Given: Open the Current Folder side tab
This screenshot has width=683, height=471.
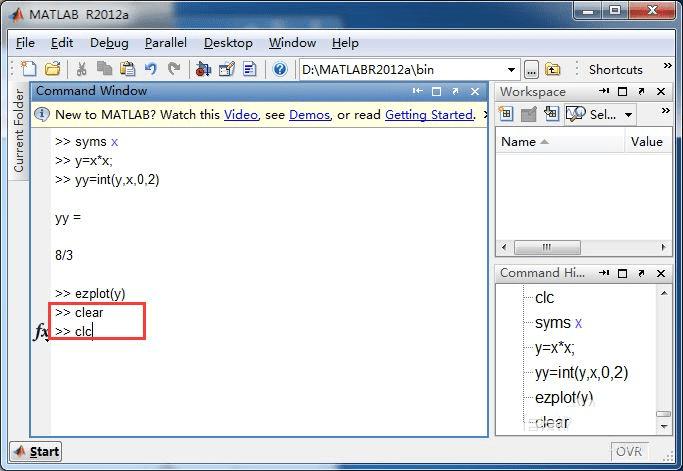Looking at the screenshot, I should click(x=18, y=131).
